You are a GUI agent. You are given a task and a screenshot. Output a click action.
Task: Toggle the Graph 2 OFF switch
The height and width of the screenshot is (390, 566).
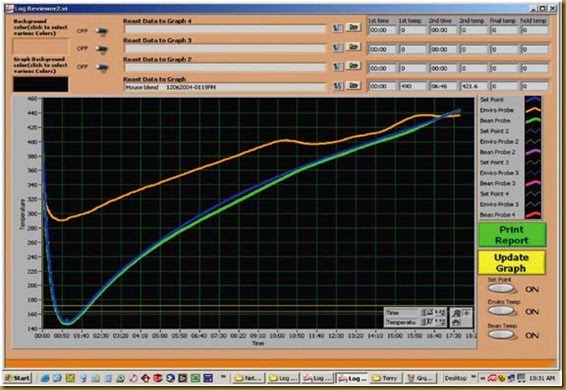(x=102, y=67)
